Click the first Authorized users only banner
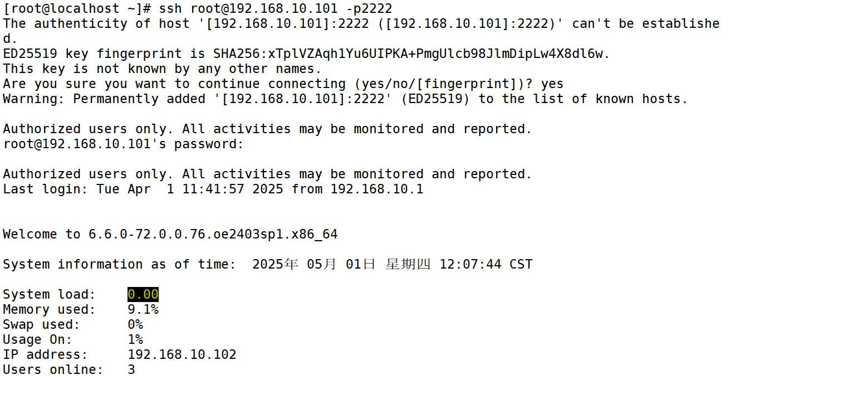The width and height of the screenshot is (868, 404). pos(267,129)
